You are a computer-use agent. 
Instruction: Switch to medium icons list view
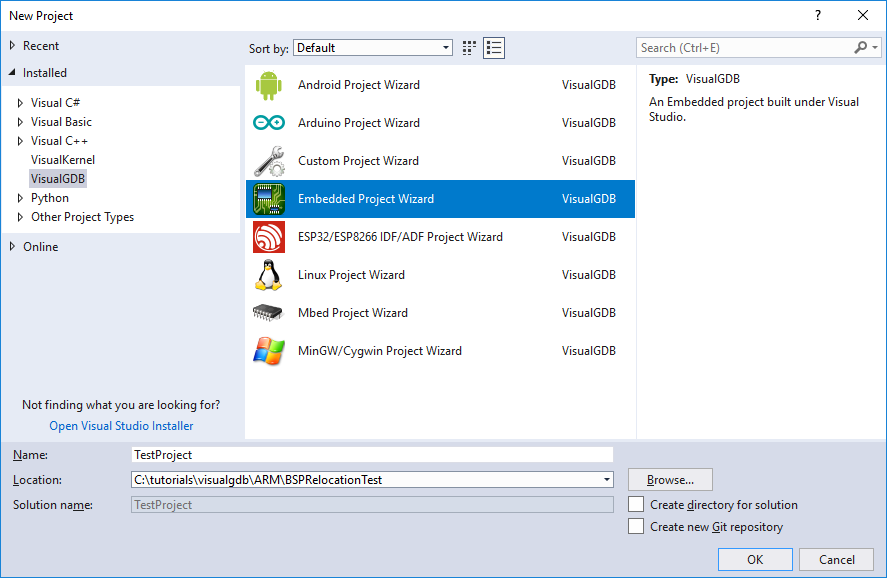point(494,48)
